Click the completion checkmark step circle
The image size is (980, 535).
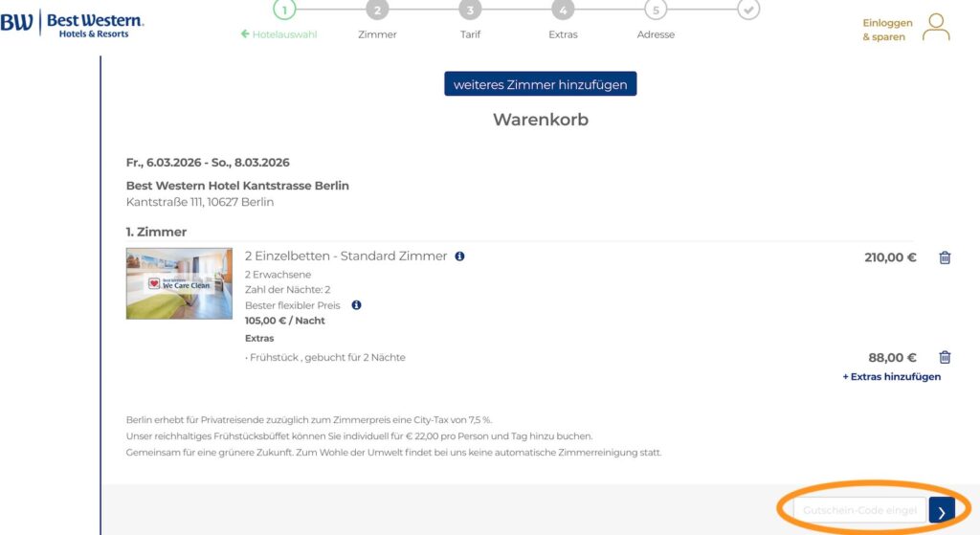748,10
